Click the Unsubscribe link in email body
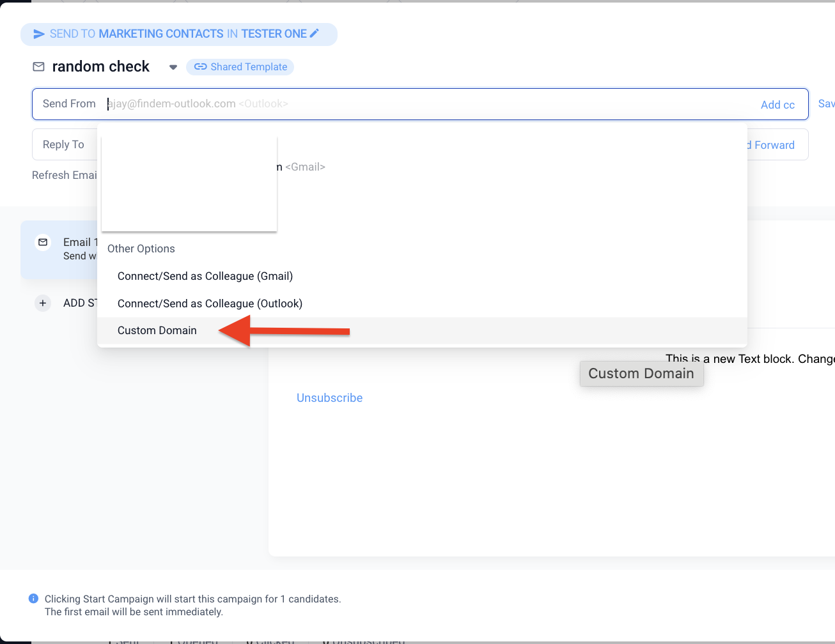The width and height of the screenshot is (835, 644). (x=329, y=398)
